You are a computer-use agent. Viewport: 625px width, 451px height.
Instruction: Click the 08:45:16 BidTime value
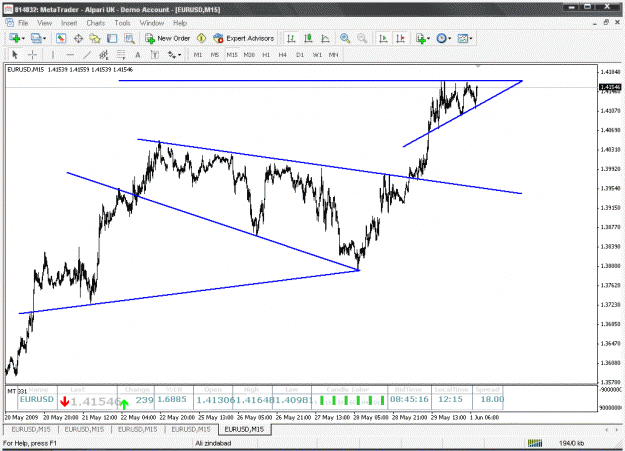tap(409, 399)
